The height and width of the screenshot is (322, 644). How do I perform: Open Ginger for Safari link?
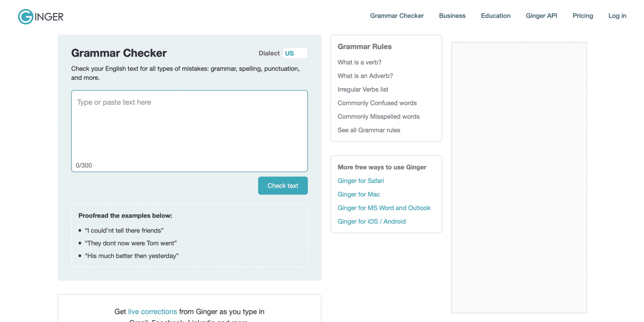[x=360, y=180]
